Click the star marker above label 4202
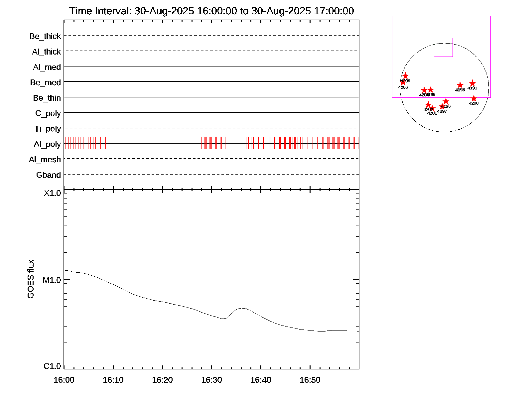532x399 pixels. click(x=428, y=105)
